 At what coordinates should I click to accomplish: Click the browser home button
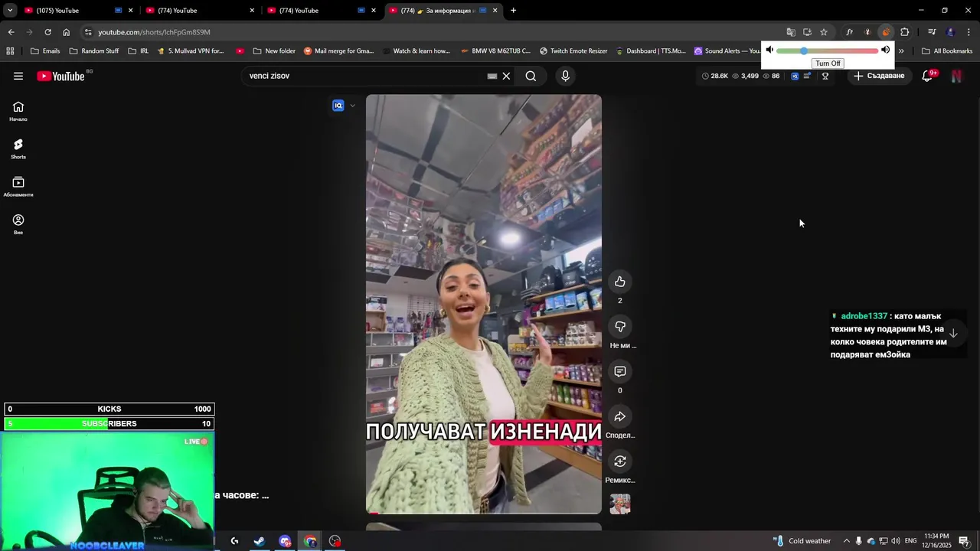(x=67, y=32)
